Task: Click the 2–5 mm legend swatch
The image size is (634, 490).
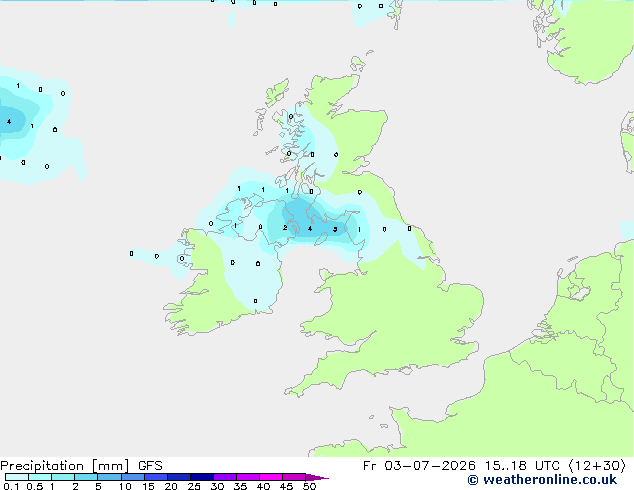Action: click(x=86, y=477)
